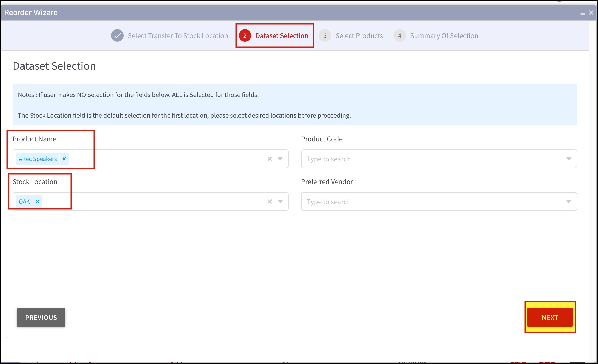Click the step 4 number circle
The width and height of the screenshot is (598, 364).
click(399, 36)
